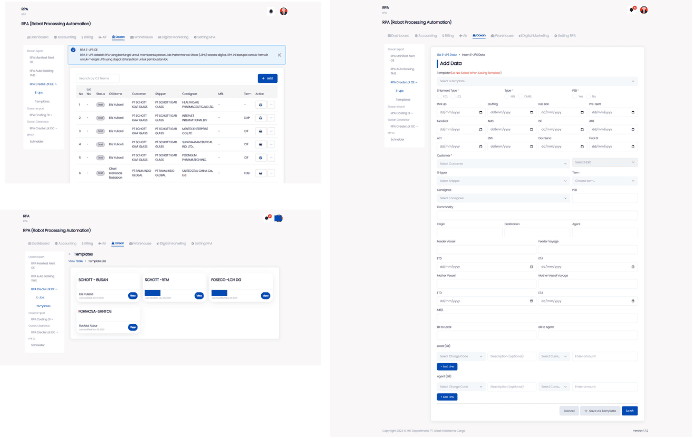Click Save as template button

(x=600, y=411)
